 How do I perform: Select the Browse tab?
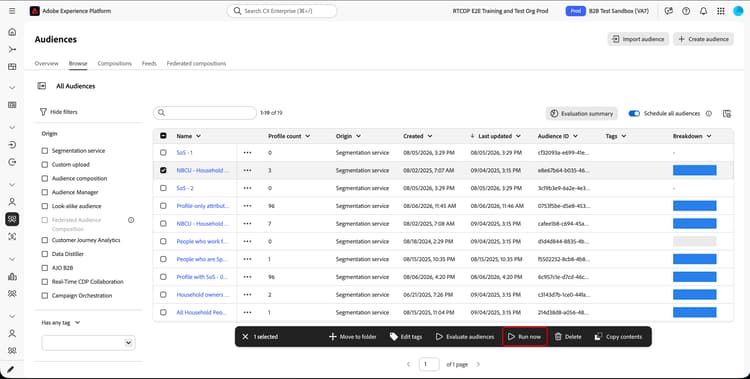pos(78,64)
